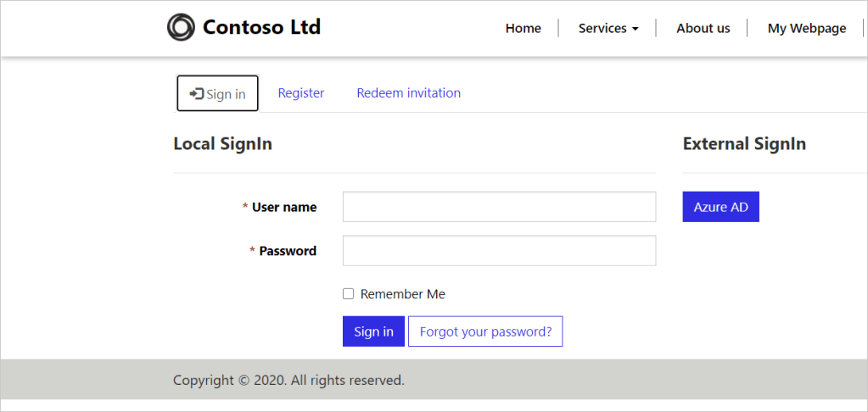868x412 pixels.
Task: Click the Password field label
Action: [x=287, y=251]
